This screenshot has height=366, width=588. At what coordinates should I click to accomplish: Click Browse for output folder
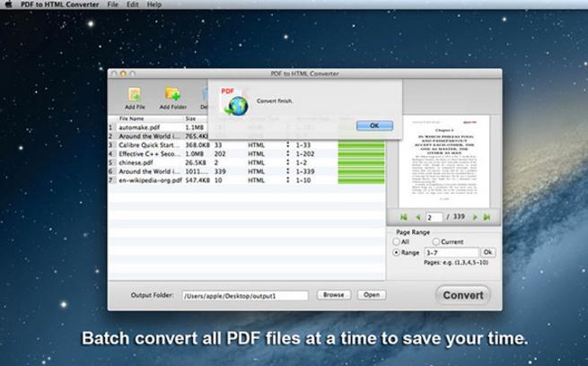click(334, 295)
